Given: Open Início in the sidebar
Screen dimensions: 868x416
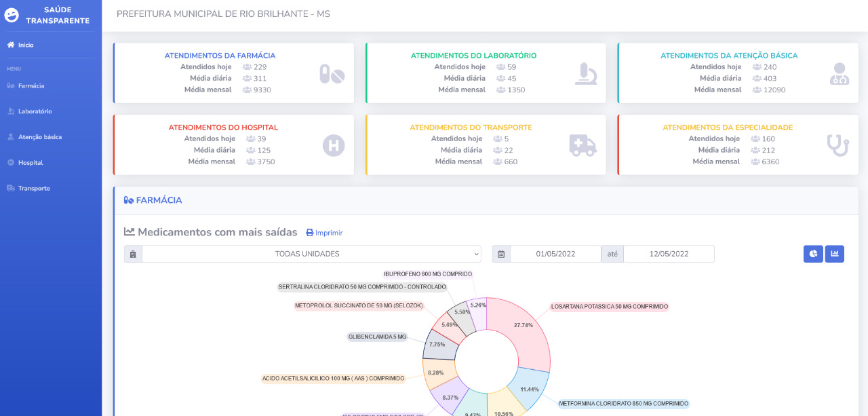Looking at the screenshot, I should pos(26,45).
